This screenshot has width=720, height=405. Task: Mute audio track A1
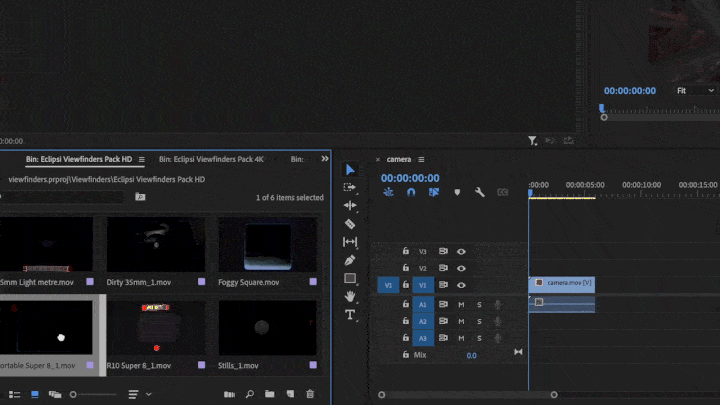pyautogui.click(x=461, y=304)
